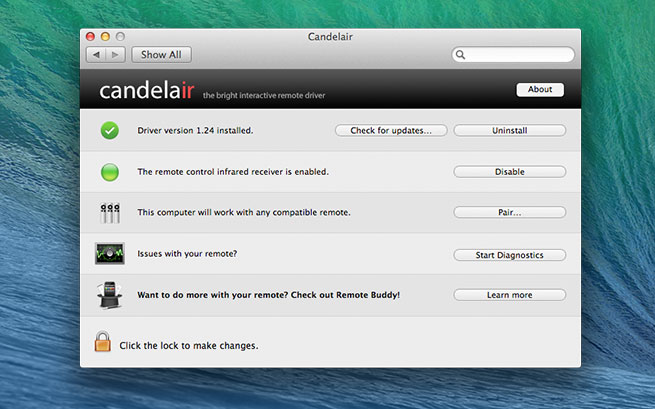The width and height of the screenshot is (655, 409).
Task: Disable the infrared receiver
Action: [x=510, y=172]
